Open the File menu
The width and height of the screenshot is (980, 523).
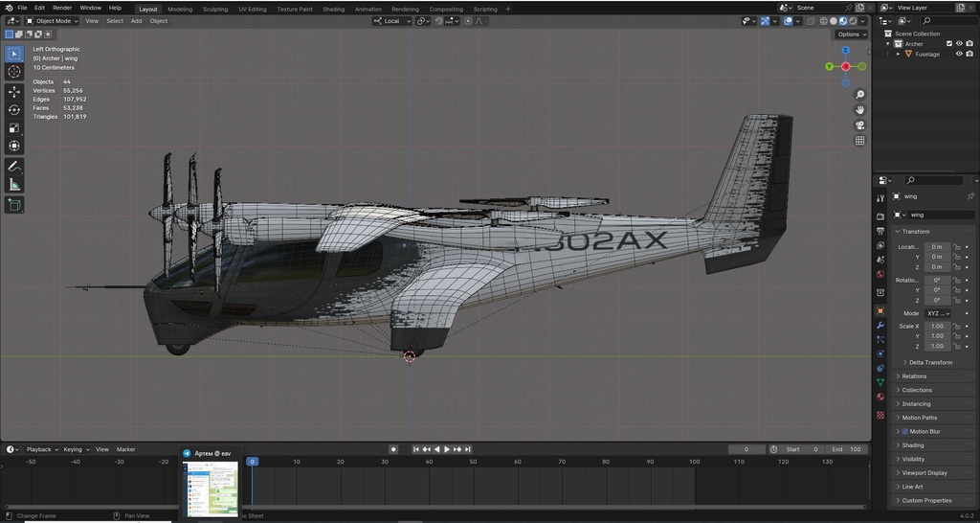pos(22,8)
